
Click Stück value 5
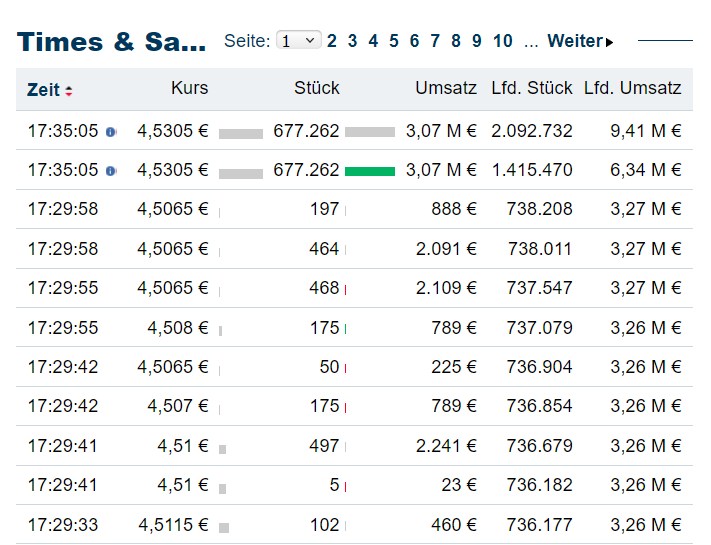pos(334,485)
